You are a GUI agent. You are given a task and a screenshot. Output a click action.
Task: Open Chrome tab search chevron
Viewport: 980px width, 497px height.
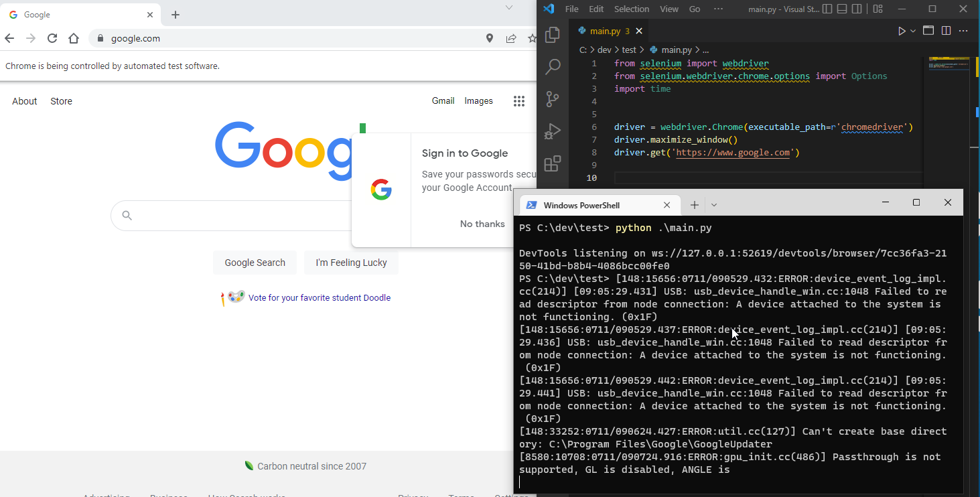click(x=509, y=7)
